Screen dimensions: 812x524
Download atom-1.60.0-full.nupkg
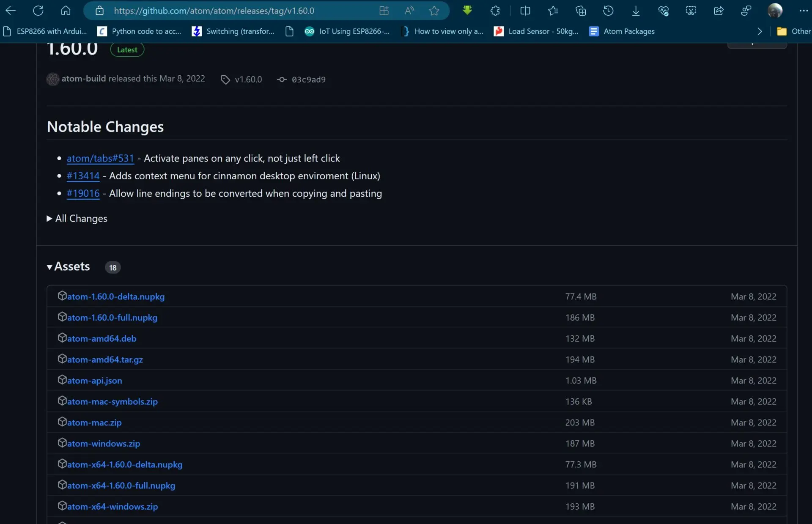point(112,318)
